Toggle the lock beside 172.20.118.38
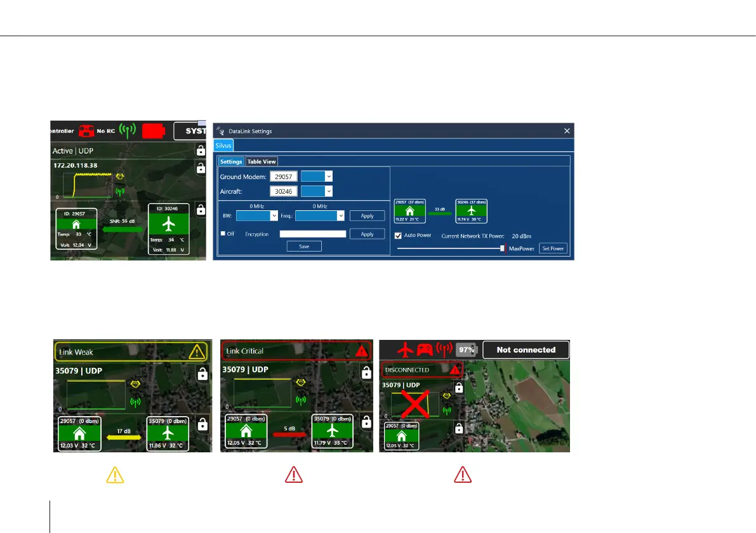The width and height of the screenshot is (756, 533). click(x=201, y=168)
